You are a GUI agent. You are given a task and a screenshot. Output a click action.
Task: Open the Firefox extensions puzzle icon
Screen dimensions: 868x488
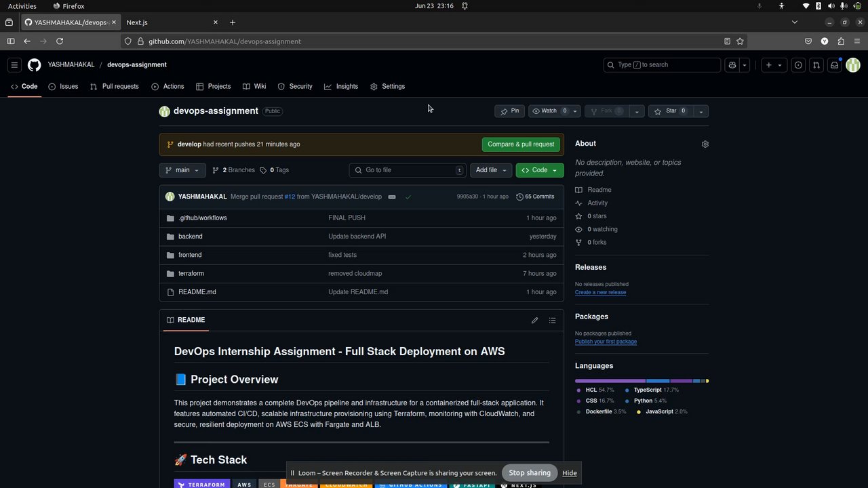841,41
